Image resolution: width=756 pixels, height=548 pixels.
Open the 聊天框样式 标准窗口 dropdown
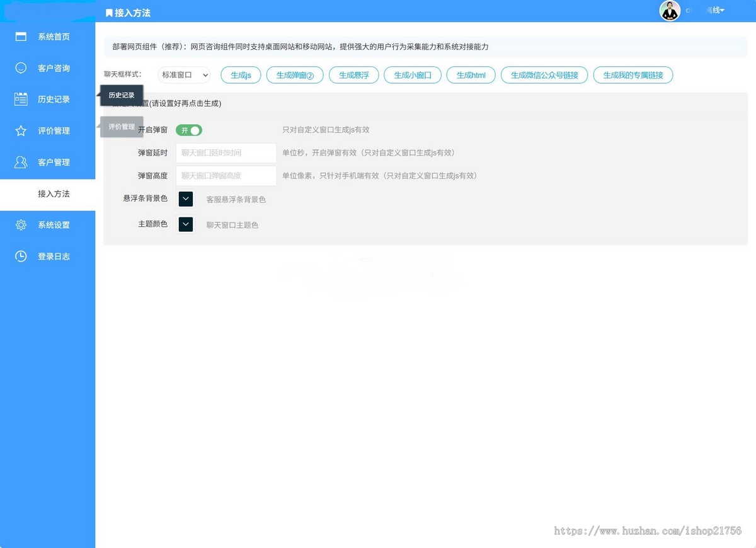click(184, 75)
